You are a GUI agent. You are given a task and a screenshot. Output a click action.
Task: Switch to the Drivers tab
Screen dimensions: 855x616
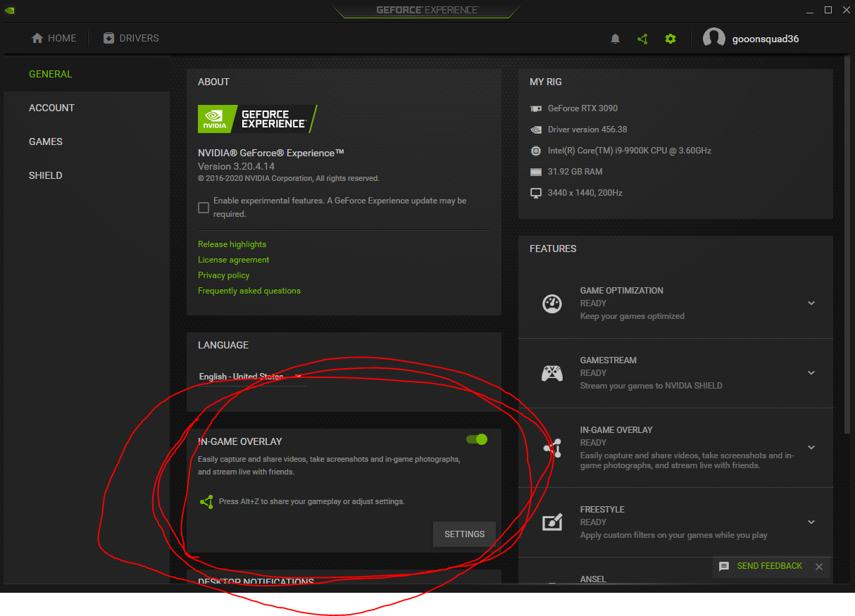(131, 38)
